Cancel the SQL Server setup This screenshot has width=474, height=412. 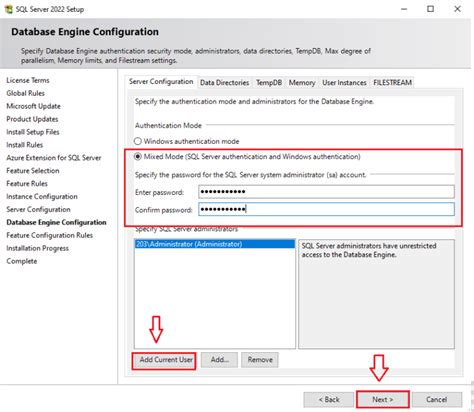437,399
